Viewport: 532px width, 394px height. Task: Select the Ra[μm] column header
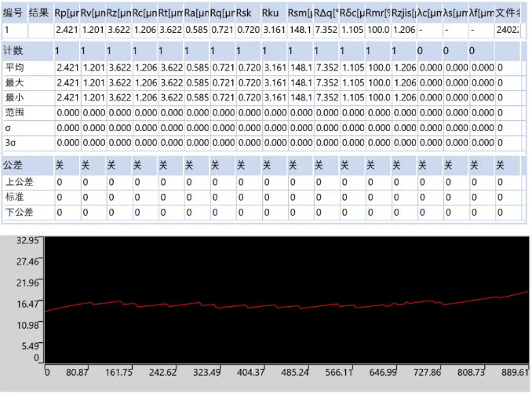[x=196, y=13]
